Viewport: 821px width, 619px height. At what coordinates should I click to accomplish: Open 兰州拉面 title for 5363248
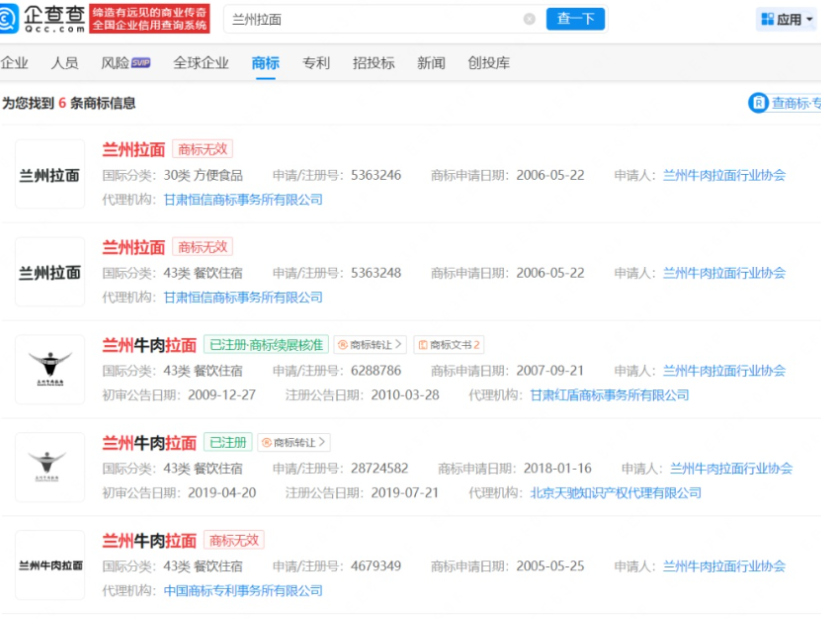(134, 247)
